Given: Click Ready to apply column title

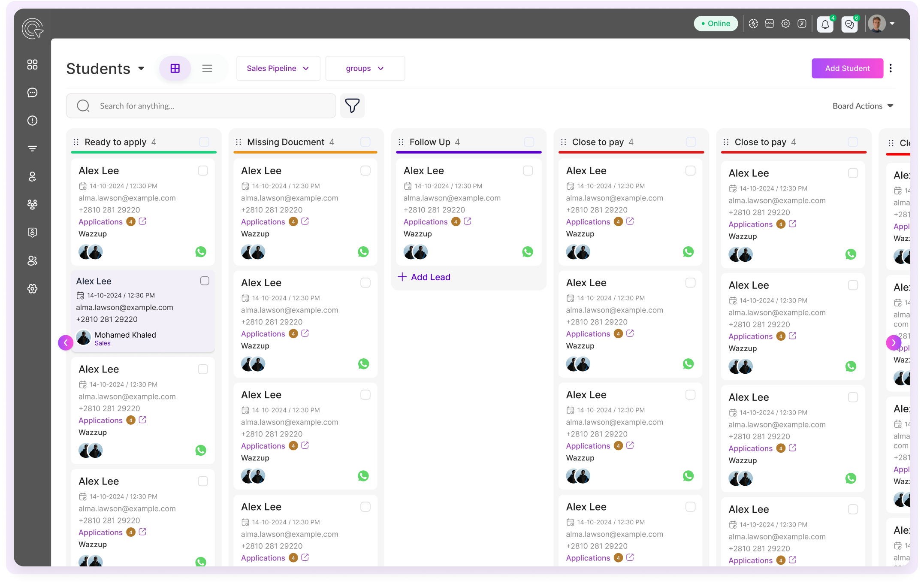Looking at the screenshot, I should [x=115, y=142].
